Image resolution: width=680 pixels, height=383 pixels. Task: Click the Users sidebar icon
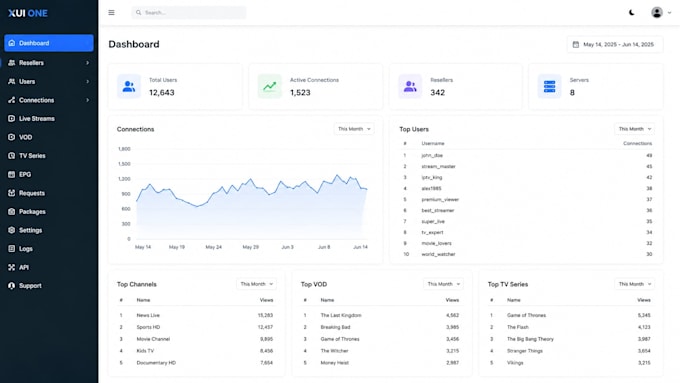click(x=12, y=82)
